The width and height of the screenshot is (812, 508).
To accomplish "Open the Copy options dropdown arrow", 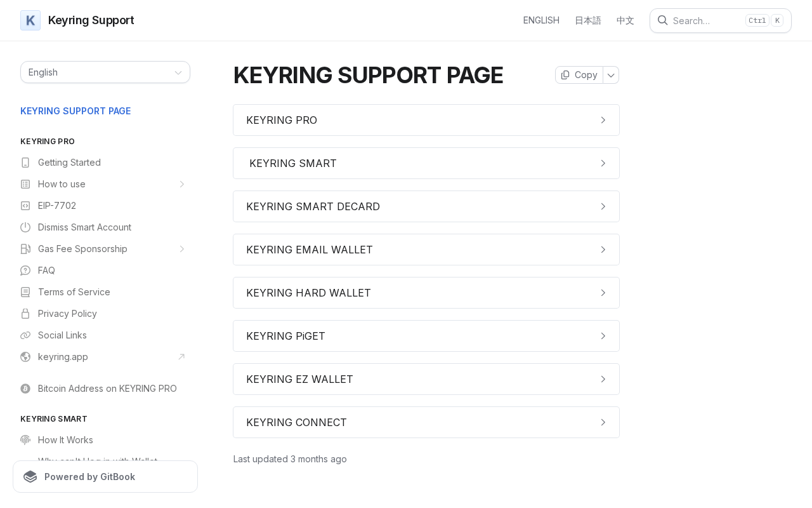I will click(x=611, y=75).
